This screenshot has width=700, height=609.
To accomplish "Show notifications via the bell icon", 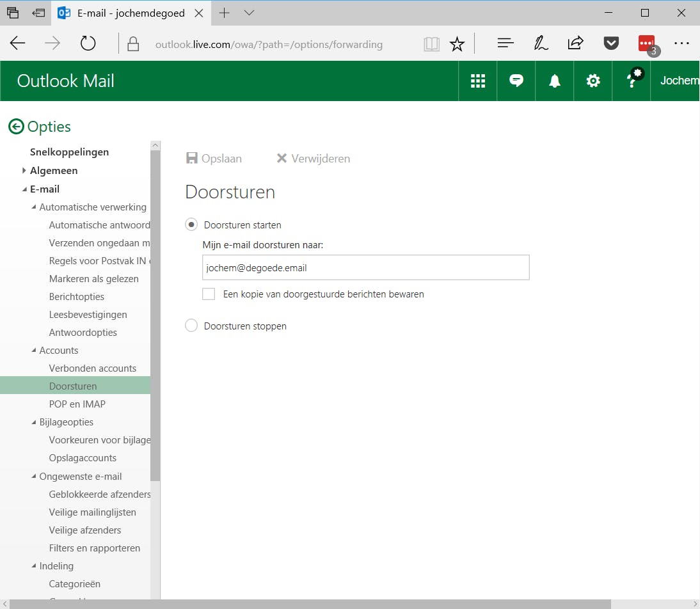I will (554, 81).
